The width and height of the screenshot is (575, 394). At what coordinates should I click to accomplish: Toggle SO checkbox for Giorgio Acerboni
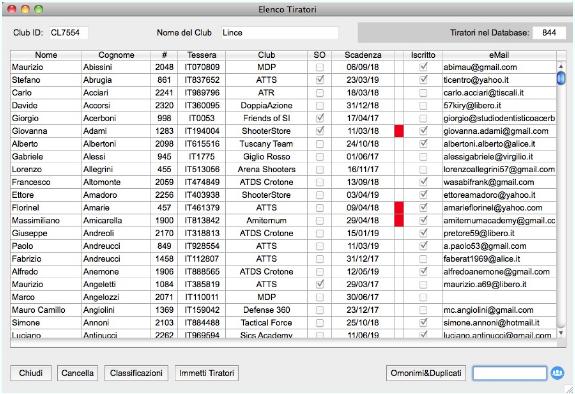pos(320,118)
